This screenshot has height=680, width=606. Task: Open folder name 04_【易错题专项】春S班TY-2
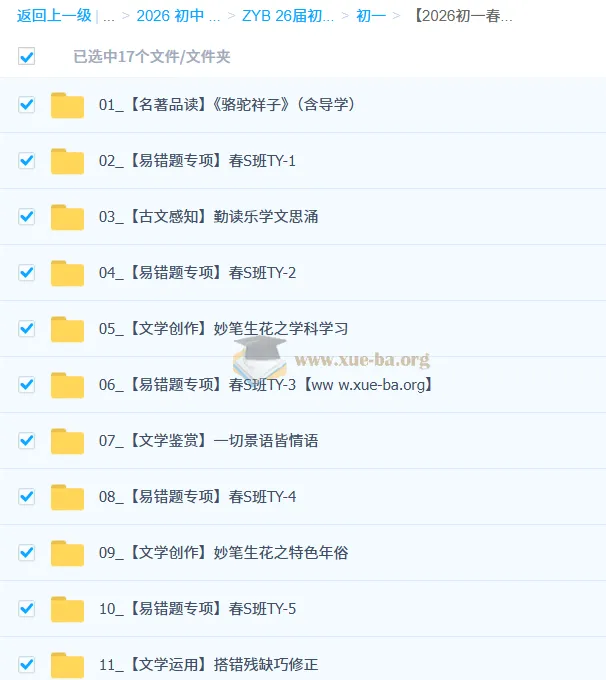coord(197,273)
